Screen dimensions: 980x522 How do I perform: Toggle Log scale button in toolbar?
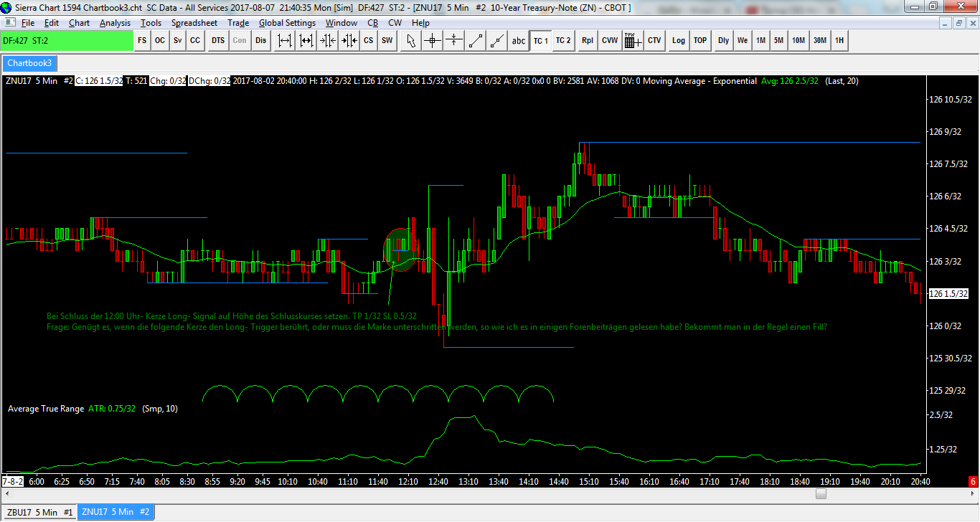(678, 41)
